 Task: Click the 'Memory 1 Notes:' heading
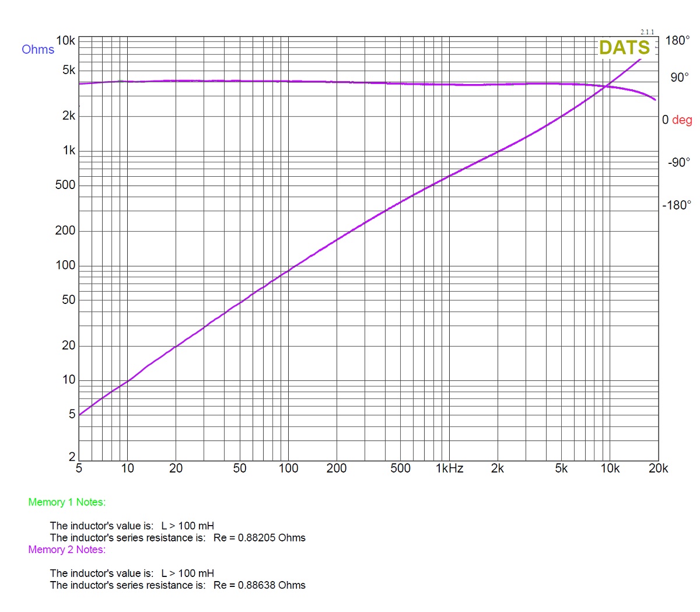tap(67, 502)
